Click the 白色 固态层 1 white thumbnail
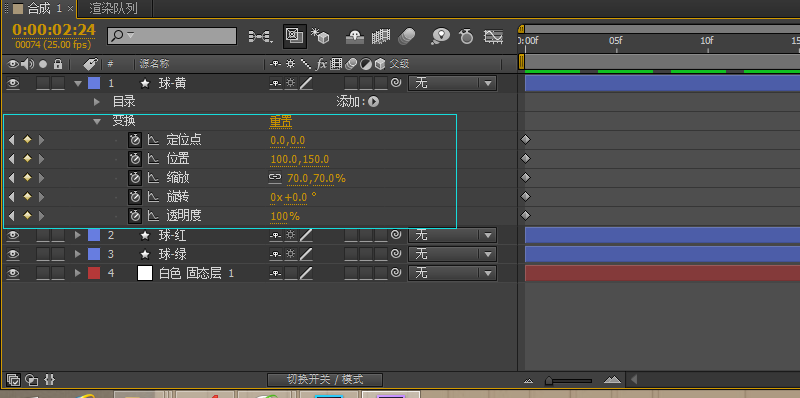This screenshot has width=800, height=398. click(145, 273)
